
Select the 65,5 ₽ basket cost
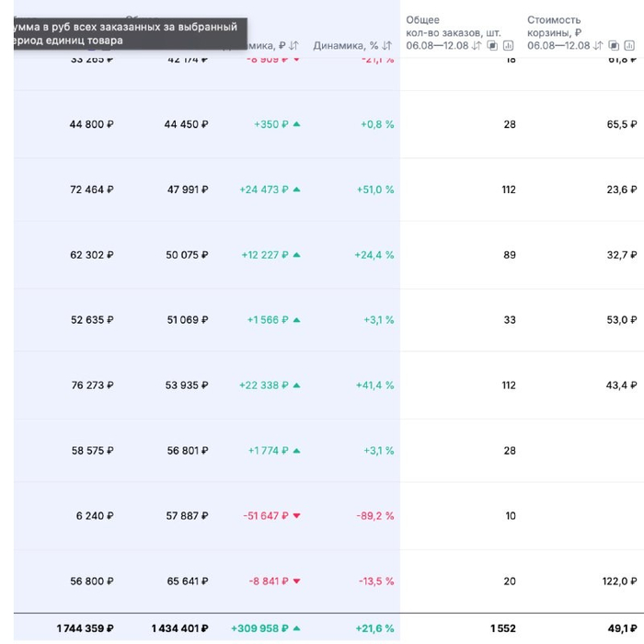[622, 124]
